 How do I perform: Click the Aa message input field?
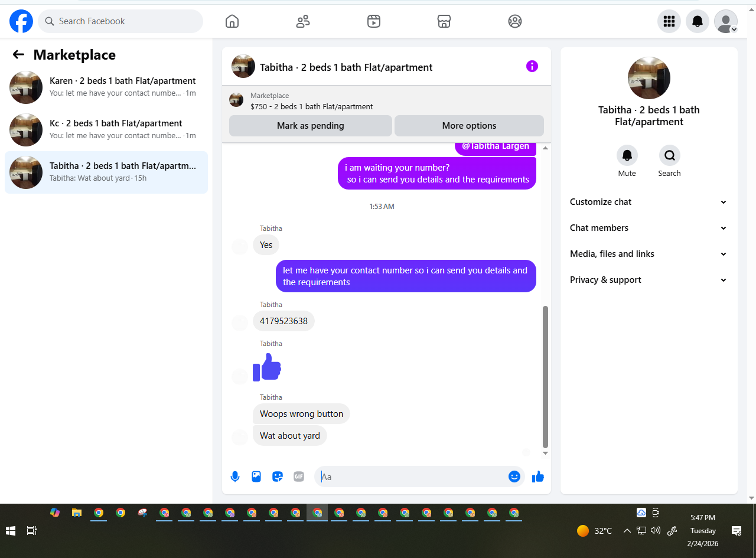coord(412,477)
